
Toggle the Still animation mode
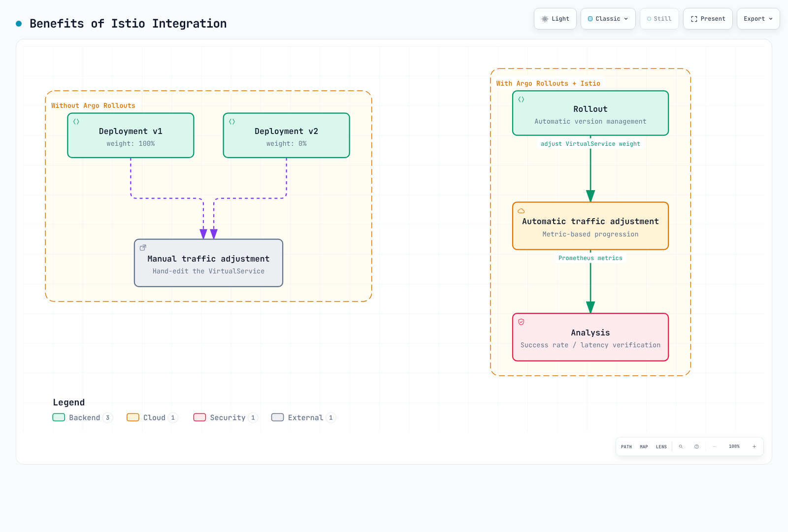(x=659, y=19)
